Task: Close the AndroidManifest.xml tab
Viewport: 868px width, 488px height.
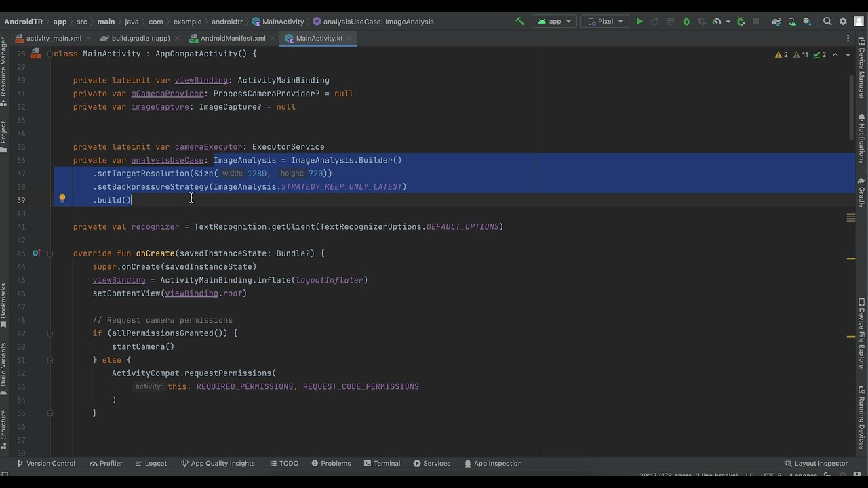Action: (x=273, y=39)
